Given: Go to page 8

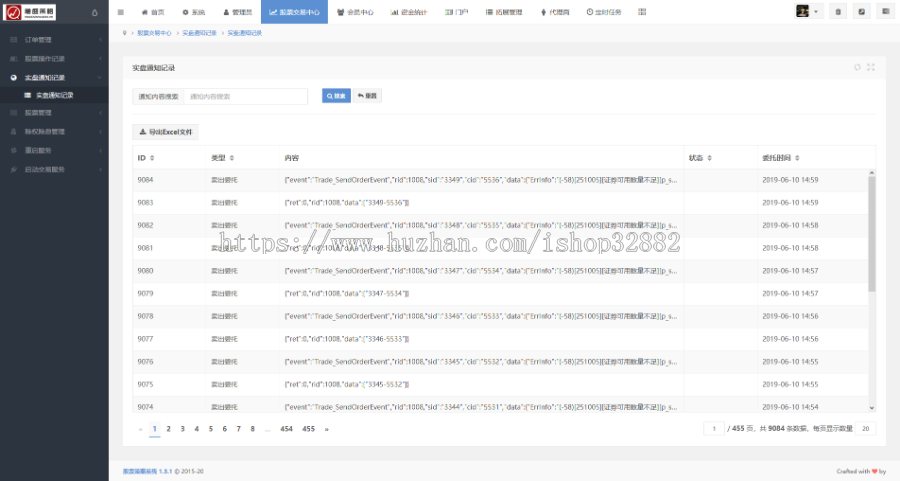Looking at the screenshot, I should click(253, 429).
